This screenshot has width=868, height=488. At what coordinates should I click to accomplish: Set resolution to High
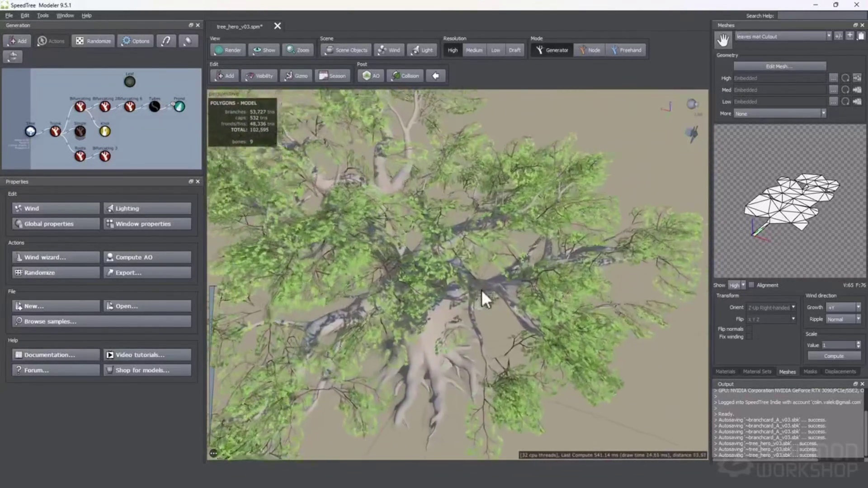click(453, 50)
